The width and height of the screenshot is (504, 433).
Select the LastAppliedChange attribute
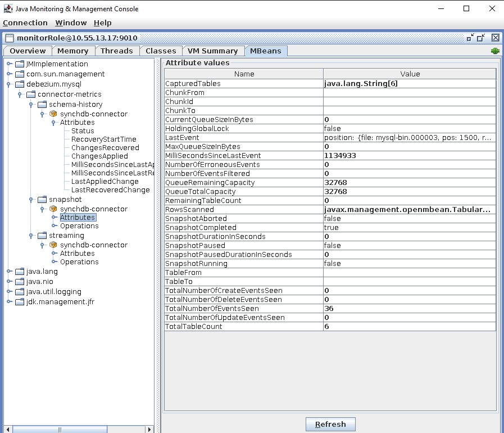point(105,182)
